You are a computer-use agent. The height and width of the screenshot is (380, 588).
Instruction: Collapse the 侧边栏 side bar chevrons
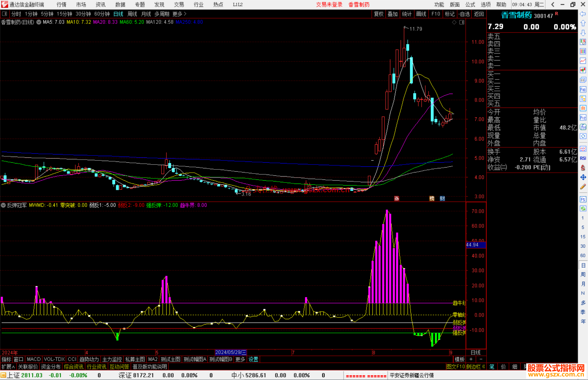click(483, 367)
